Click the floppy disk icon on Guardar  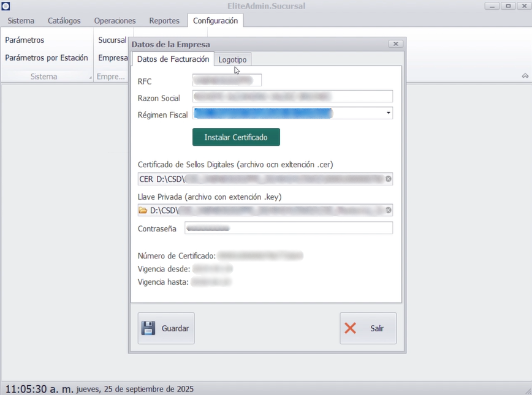[148, 328]
